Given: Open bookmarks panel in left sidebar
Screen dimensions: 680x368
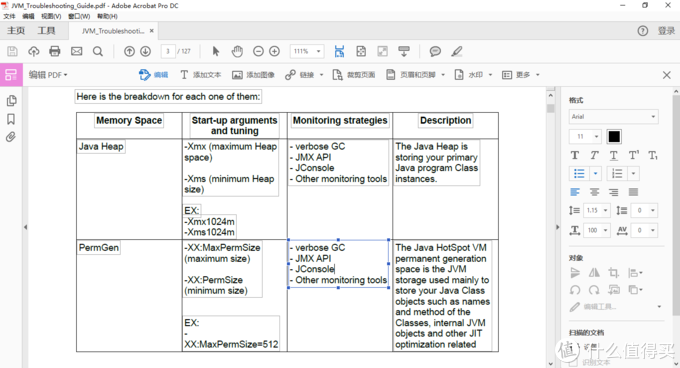Looking at the screenshot, I should (x=11, y=119).
